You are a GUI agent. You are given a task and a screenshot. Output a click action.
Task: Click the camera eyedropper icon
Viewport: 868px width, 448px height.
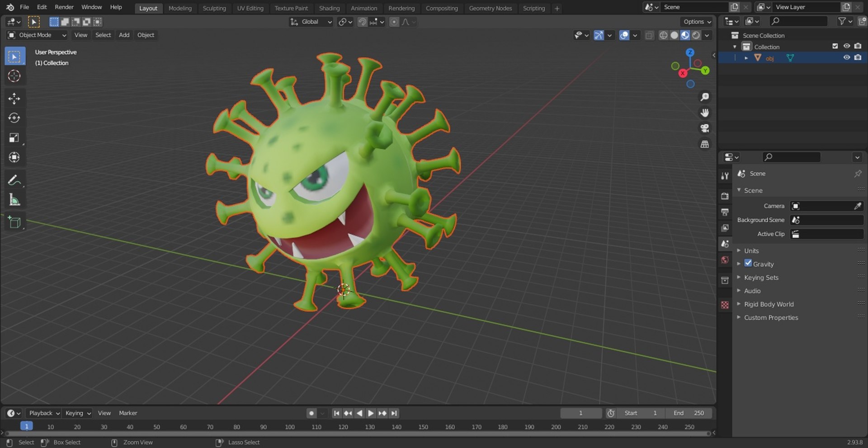pyautogui.click(x=857, y=206)
